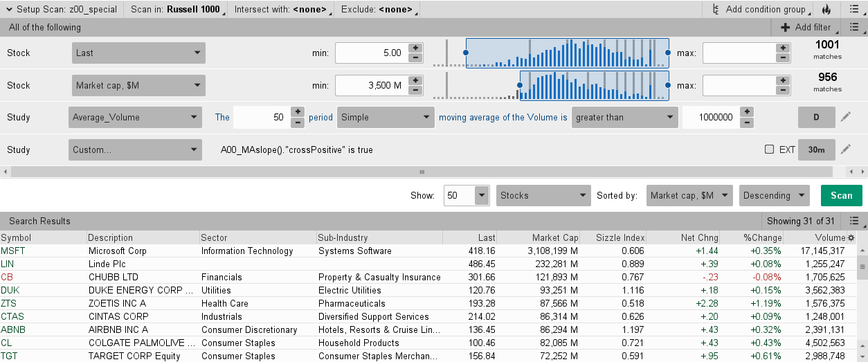868x362 pixels.
Task: Open the filter group list menu icon
Action: point(853,28)
